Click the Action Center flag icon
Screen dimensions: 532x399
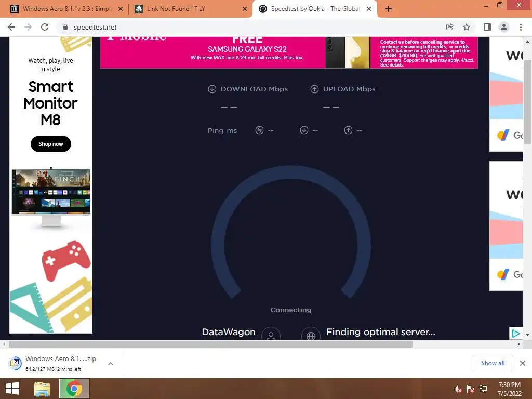[470, 389]
